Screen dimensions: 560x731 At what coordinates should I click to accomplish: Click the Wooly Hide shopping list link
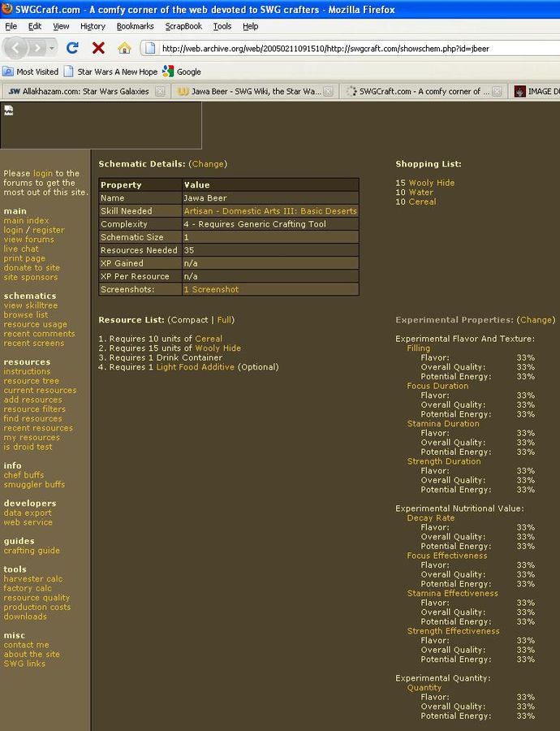(431, 183)
